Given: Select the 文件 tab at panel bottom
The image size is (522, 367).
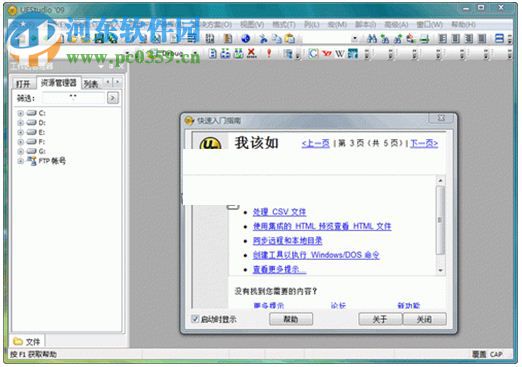Looking at the screenshot, I should (x=27, y=341).
